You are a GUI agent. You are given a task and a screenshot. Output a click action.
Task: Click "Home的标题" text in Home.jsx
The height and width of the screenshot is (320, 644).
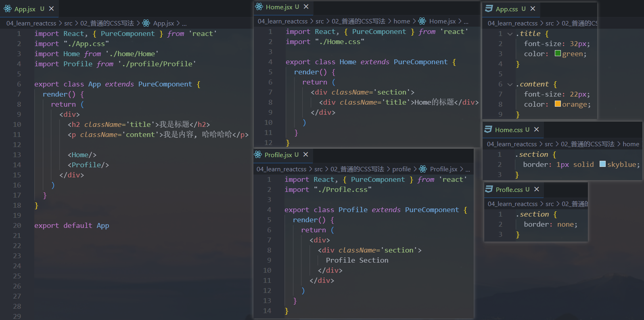434,102
